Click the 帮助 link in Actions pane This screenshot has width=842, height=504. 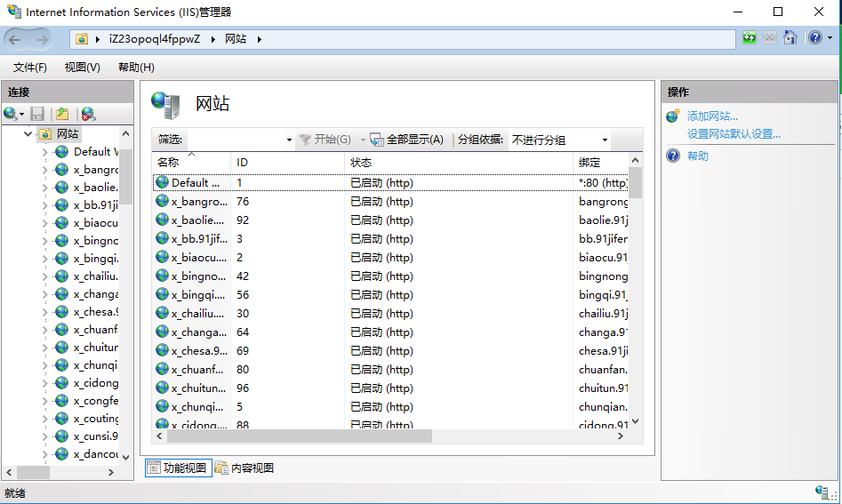click(x=698, y=156)
